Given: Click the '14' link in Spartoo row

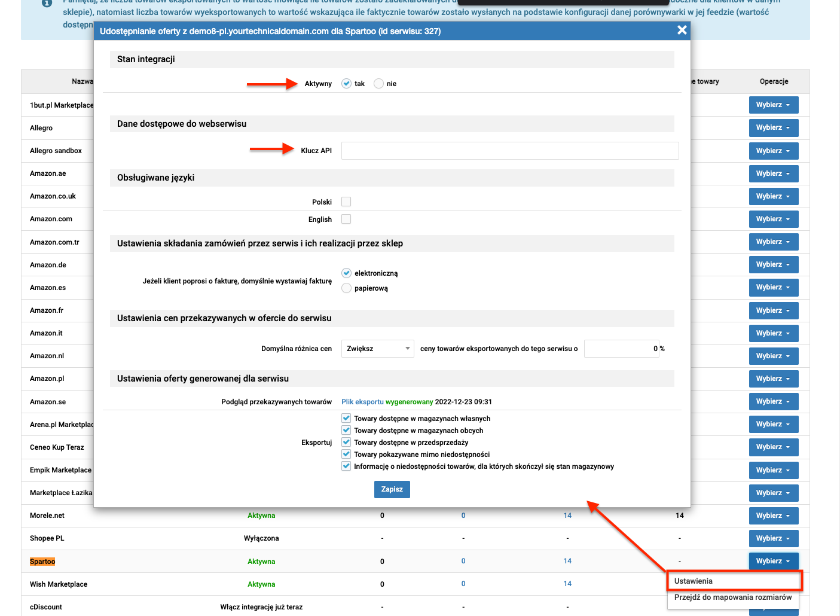Looking at the screenshot, I should click(x=567, y=561).
